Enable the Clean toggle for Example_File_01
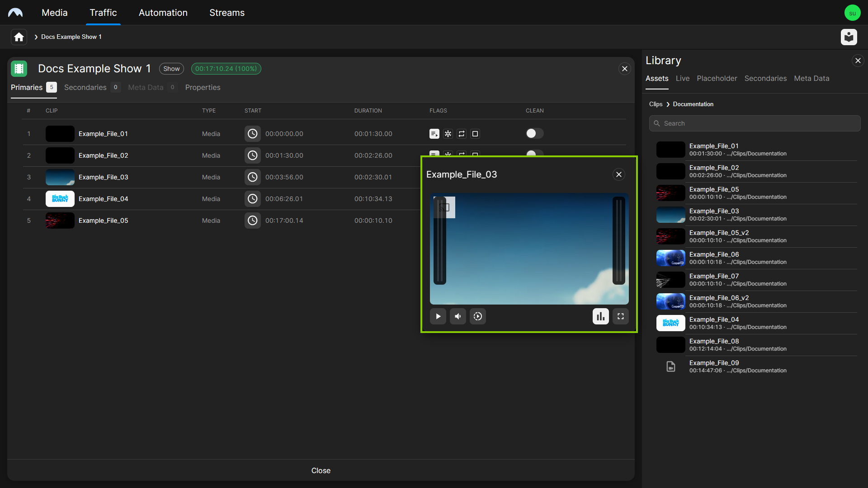This screenshot has width=868, height=488. [534, 133]
